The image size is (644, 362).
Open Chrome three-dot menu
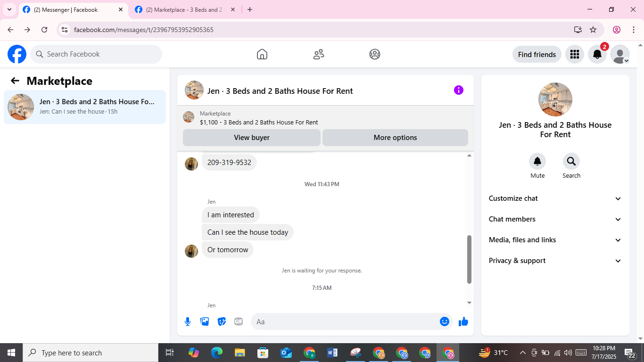pos(633,30)
